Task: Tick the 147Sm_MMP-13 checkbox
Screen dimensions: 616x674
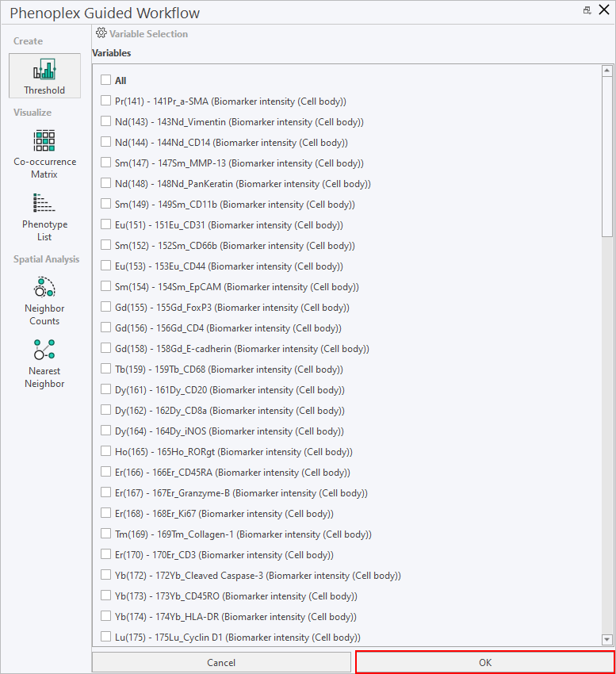Action: point(105,163)
